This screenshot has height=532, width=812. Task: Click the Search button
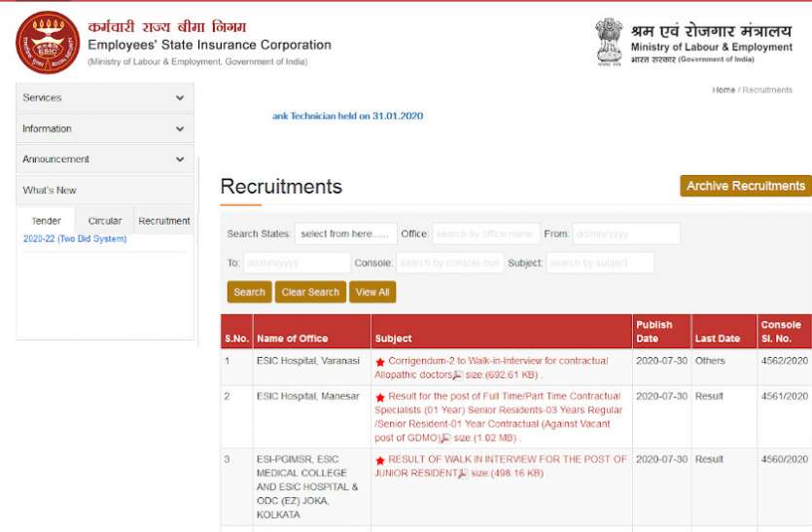pos(249,292)
